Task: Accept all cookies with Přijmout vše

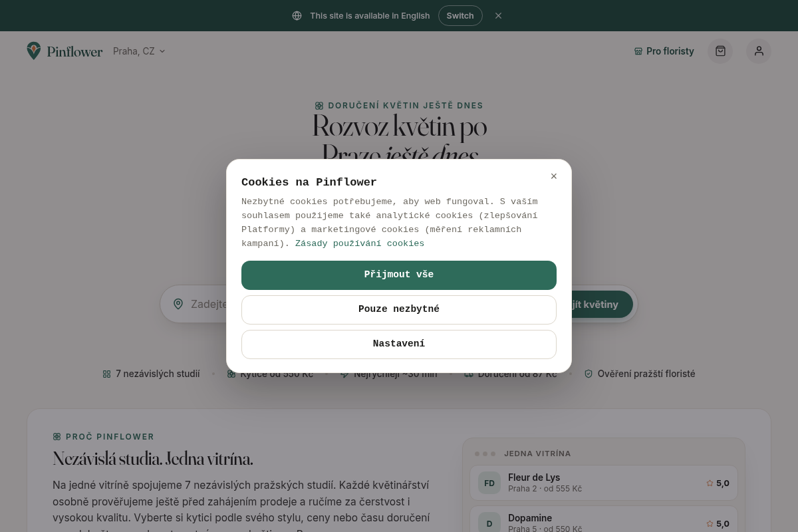Action: (x=399, y=275)
